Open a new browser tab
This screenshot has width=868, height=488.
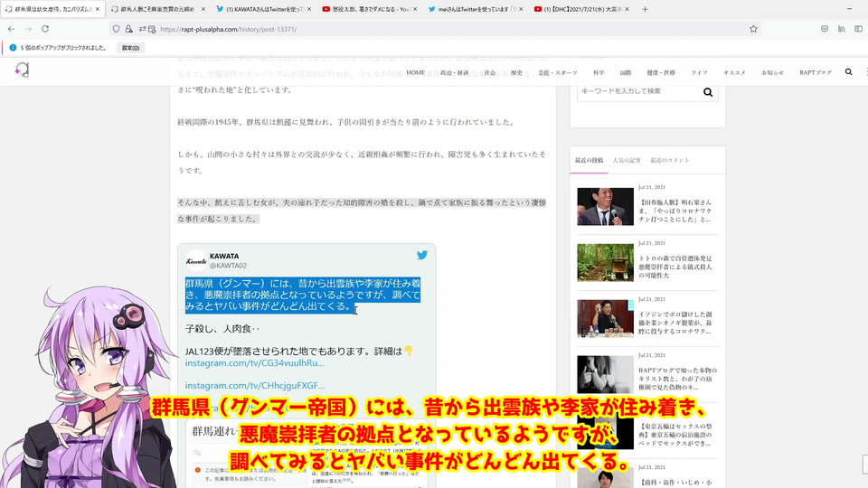click(645, 9)
